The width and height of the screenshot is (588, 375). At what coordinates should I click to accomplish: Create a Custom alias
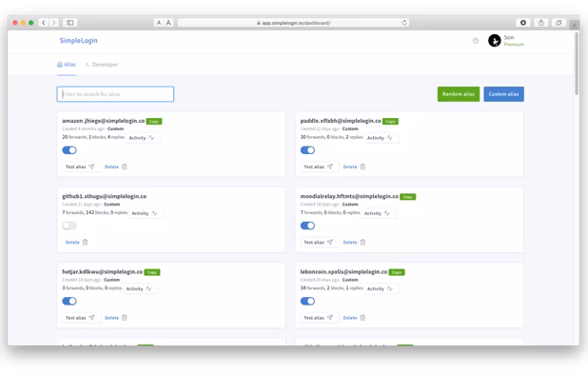pos(503,94)
